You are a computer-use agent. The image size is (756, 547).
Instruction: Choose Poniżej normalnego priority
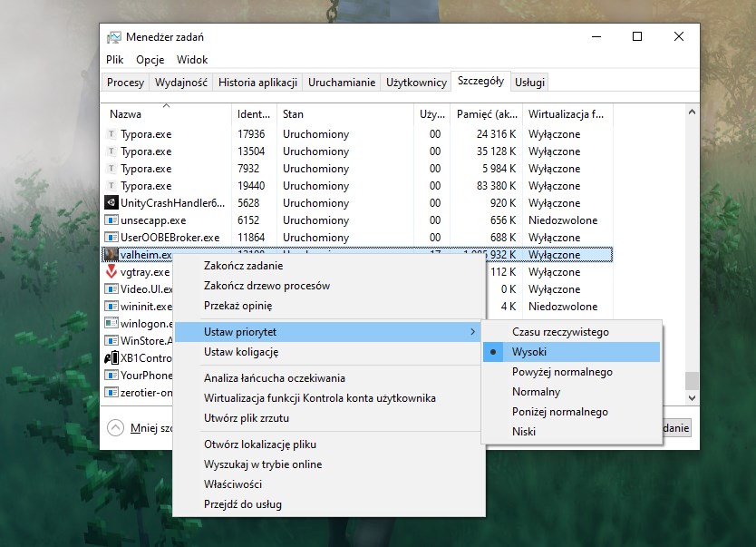click(x=572, y=412)
